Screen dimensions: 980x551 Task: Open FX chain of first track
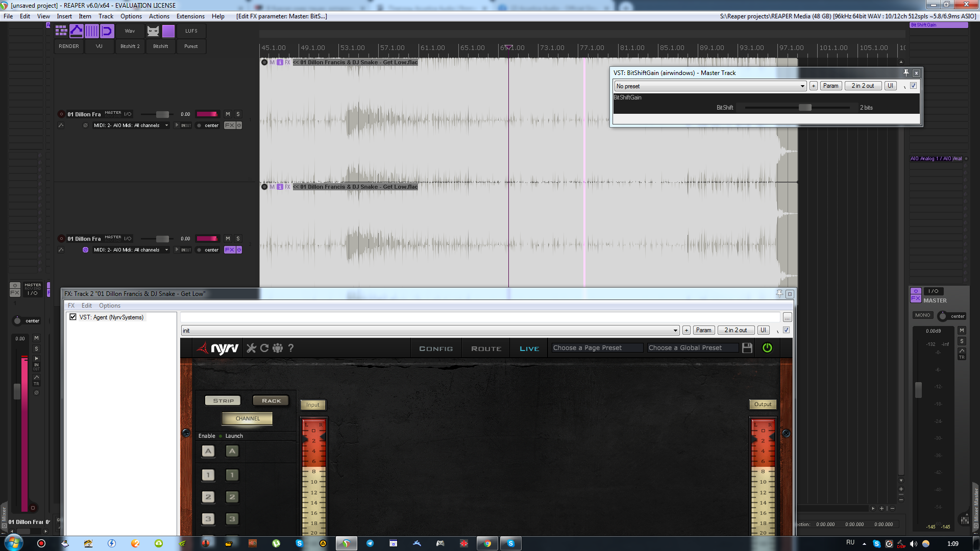[x=230, y=126]
